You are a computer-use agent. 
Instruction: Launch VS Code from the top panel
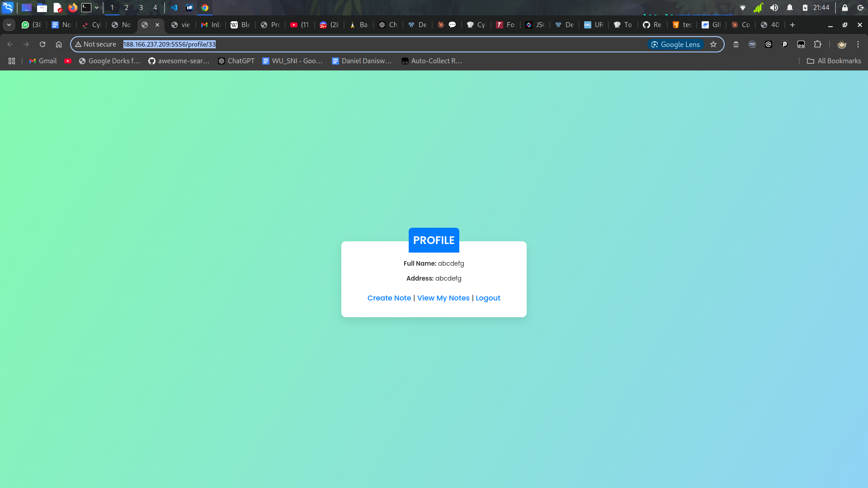pyautogui.click(x=174, y=8)
